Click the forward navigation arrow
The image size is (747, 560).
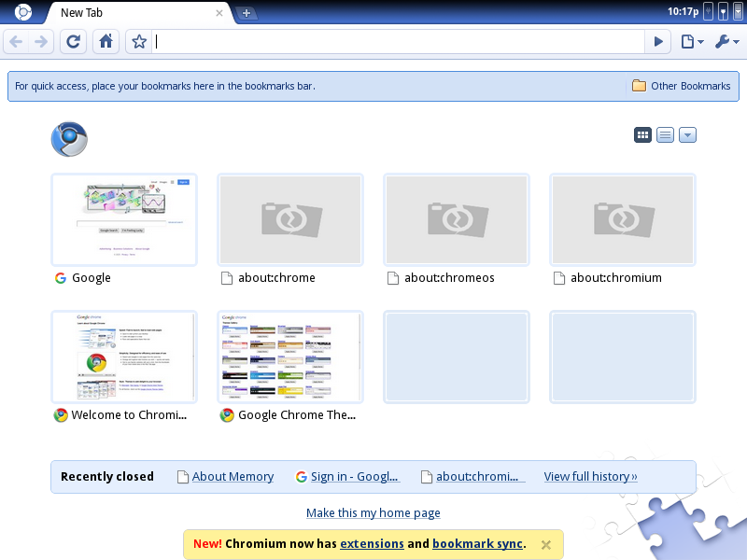[41, 42]
